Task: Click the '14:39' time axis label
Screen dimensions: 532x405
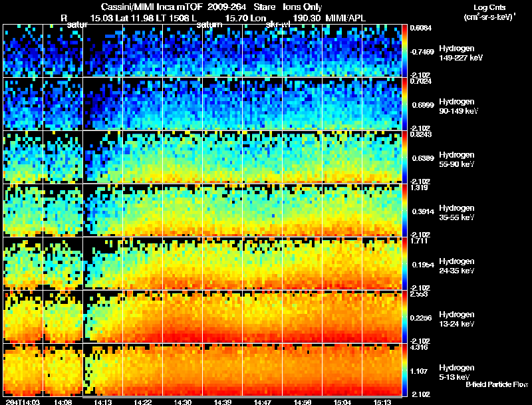Action: tap(223, 402)
